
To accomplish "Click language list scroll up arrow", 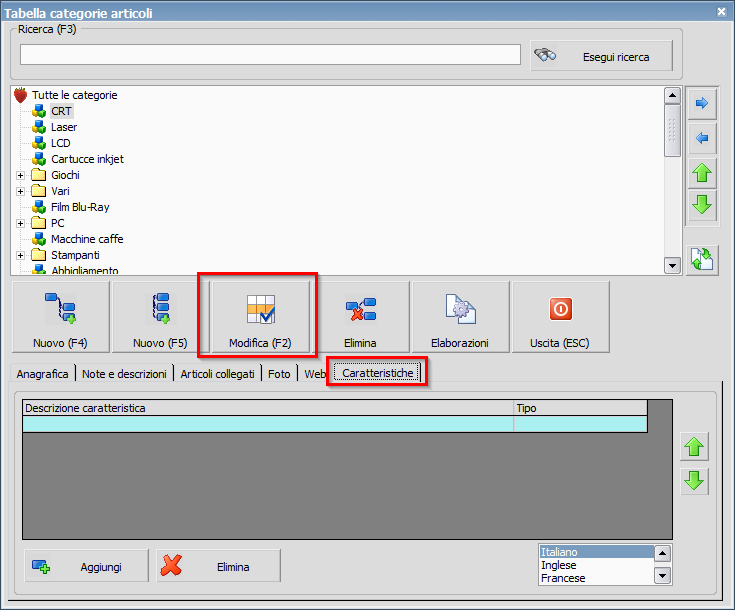I will click(662, 553).
